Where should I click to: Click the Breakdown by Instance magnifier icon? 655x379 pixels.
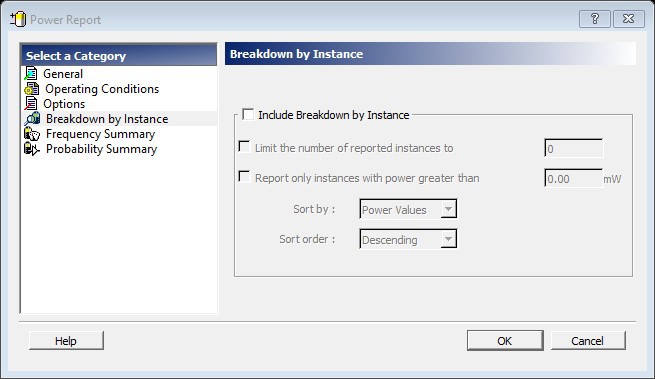32,119
